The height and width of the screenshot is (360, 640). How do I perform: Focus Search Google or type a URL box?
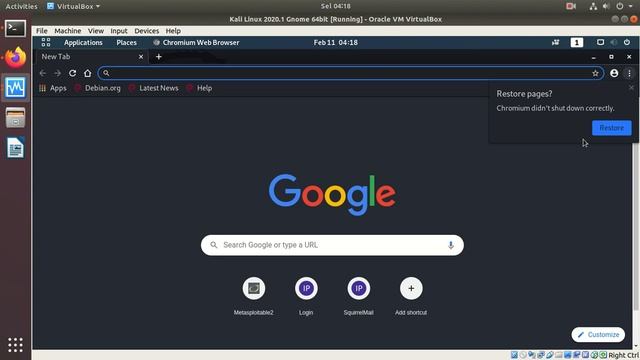tap(332, 245)
